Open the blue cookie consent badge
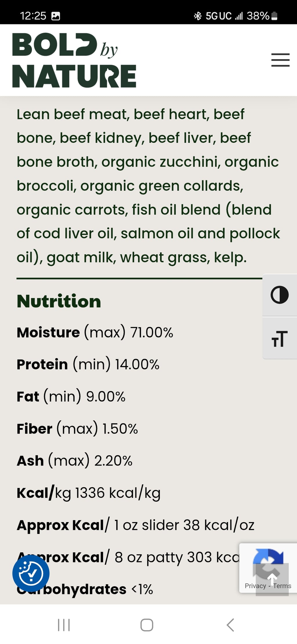 point(31,573)
